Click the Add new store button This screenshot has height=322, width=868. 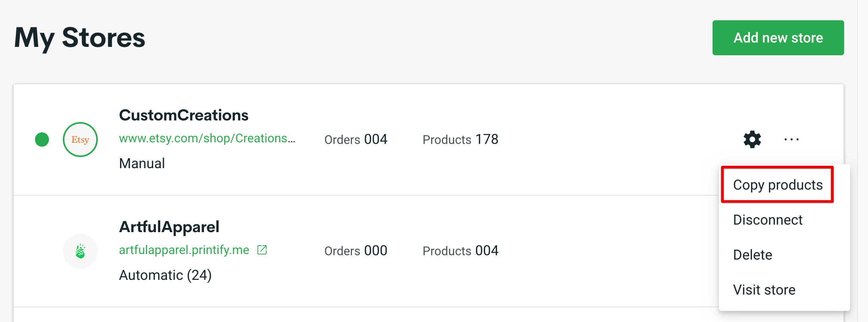(778, 37)
